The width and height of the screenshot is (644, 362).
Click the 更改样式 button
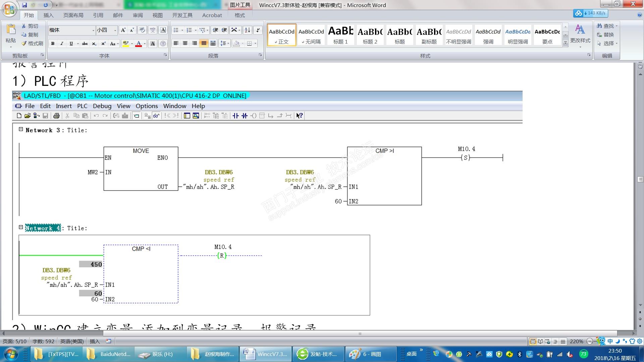[580, 34]
